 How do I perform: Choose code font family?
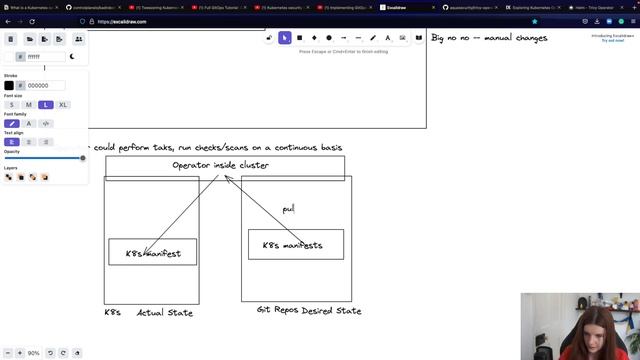(x=46, y=124)
